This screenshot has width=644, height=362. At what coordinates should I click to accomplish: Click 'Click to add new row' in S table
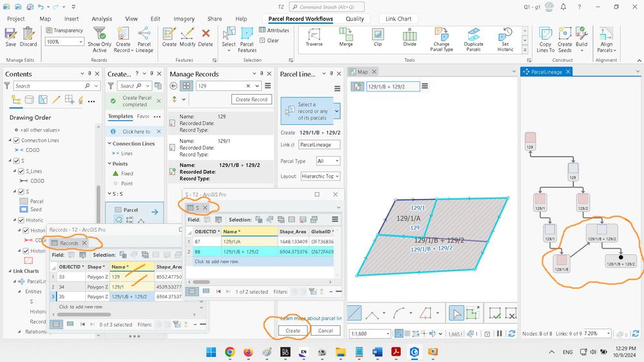(x=217, y=262)
